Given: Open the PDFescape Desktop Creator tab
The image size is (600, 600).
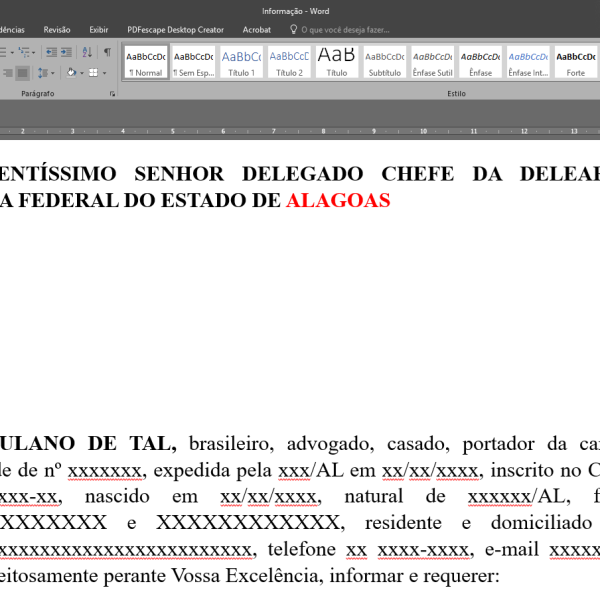Looking at the screenshot, I should tap(175, 30).
